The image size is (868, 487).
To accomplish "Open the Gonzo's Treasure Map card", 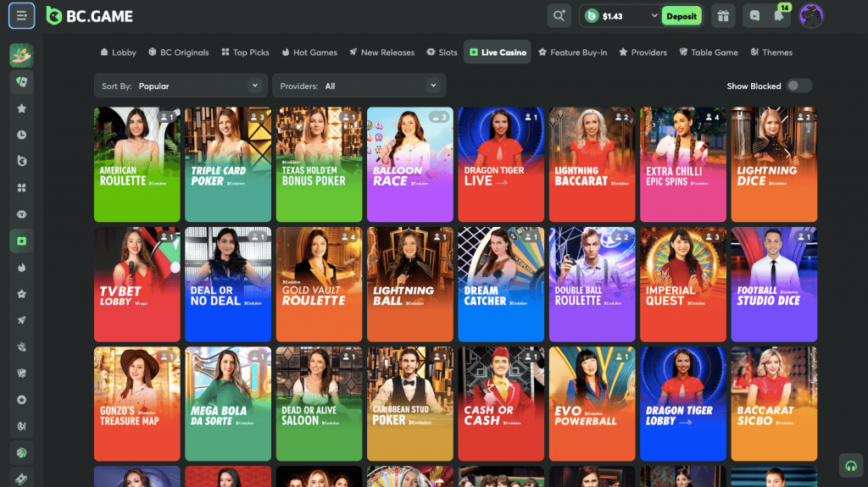I will (137, 404).
